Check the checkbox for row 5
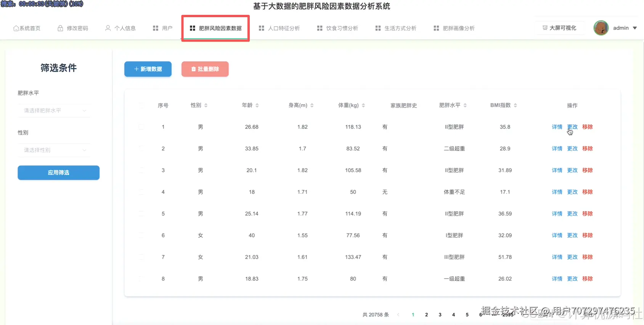The image size is (644, 325). pos(141,214)
